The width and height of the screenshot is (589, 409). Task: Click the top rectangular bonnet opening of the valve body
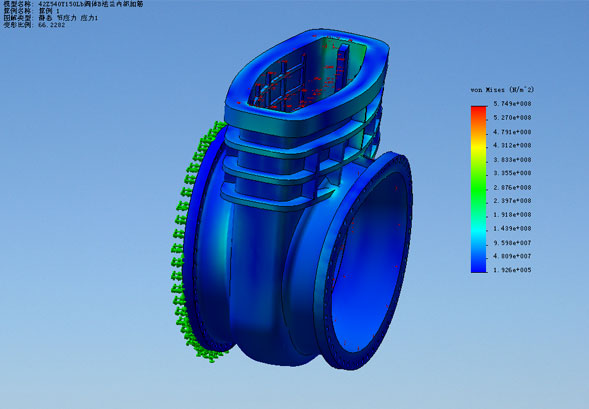(x=306, y=75)
